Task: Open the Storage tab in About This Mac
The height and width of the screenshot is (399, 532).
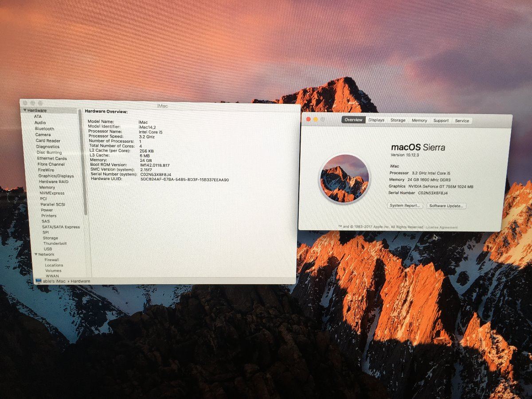Action: coord(398,120)
